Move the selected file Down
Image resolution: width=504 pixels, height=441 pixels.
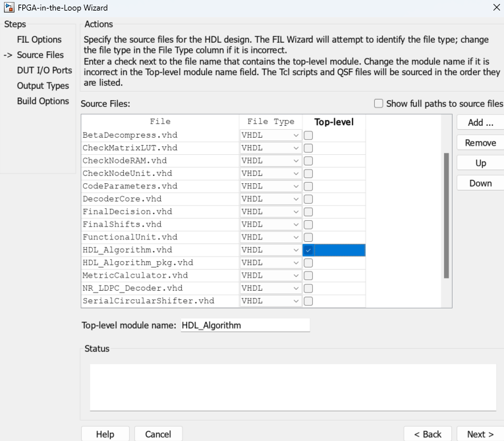(x=480, y=183)
